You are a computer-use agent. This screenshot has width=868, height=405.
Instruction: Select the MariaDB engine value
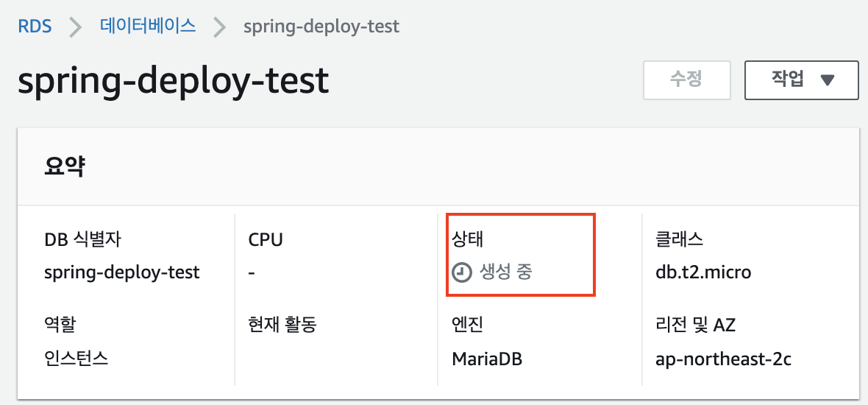point(487,359)
